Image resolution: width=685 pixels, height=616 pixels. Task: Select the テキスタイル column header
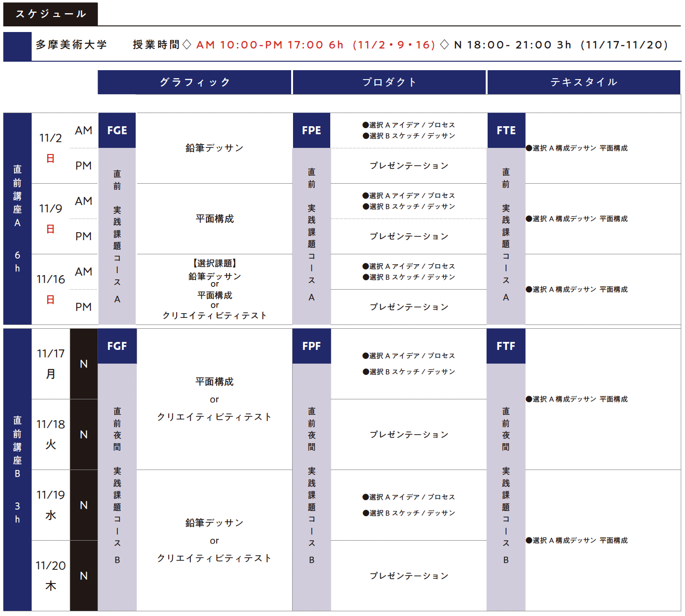pyautogui.click(x=584, y=82)
